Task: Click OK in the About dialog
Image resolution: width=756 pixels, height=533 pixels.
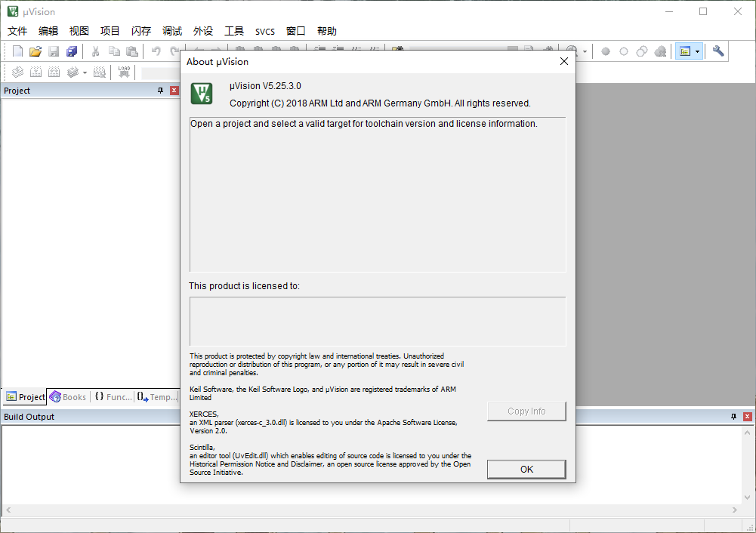Action: pyautogui.click(x=526, y=469)
